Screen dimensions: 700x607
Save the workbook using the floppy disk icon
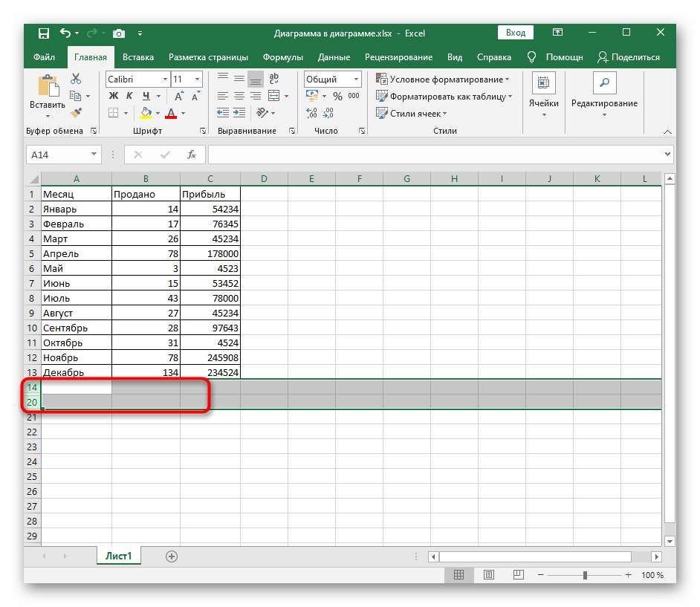tap(43, 33)
